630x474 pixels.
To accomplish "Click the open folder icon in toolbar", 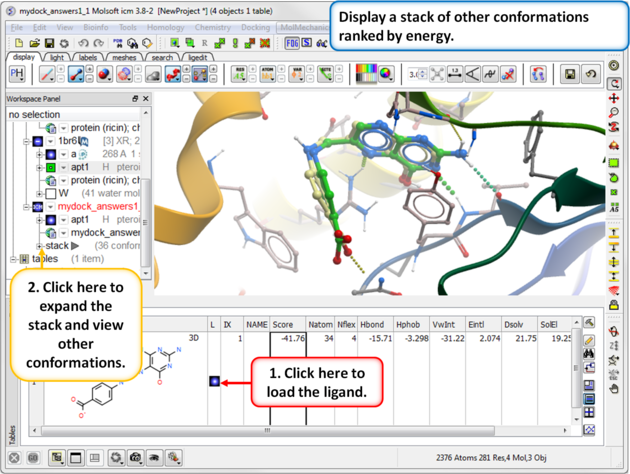I will tap(35, 44).
